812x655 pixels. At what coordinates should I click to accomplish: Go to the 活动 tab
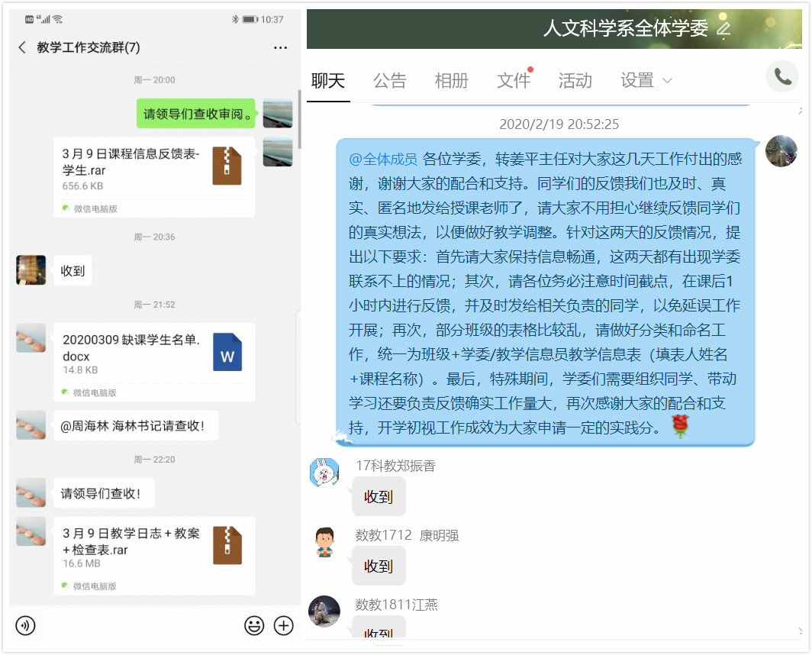(x=575, y=81)
